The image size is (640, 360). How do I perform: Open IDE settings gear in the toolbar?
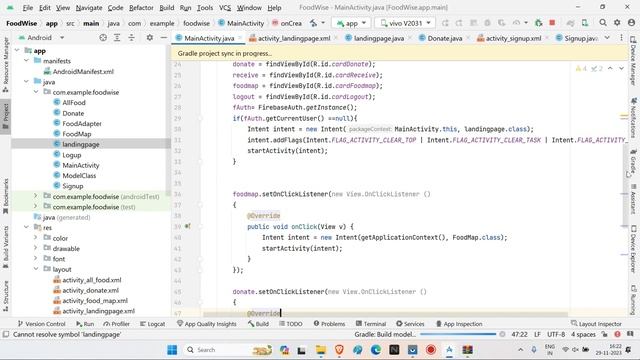[x=617, y=23]
